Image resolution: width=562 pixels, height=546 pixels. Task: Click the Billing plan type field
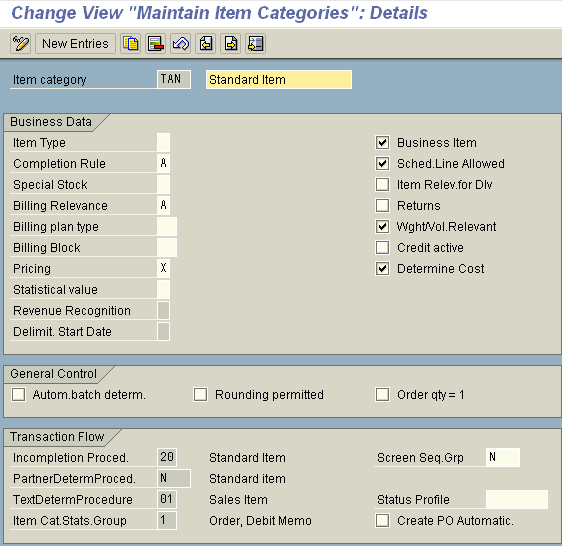tap(167, 226)
